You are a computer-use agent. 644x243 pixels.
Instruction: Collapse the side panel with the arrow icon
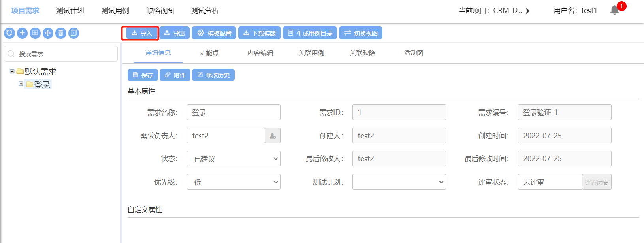click(73, 33)
